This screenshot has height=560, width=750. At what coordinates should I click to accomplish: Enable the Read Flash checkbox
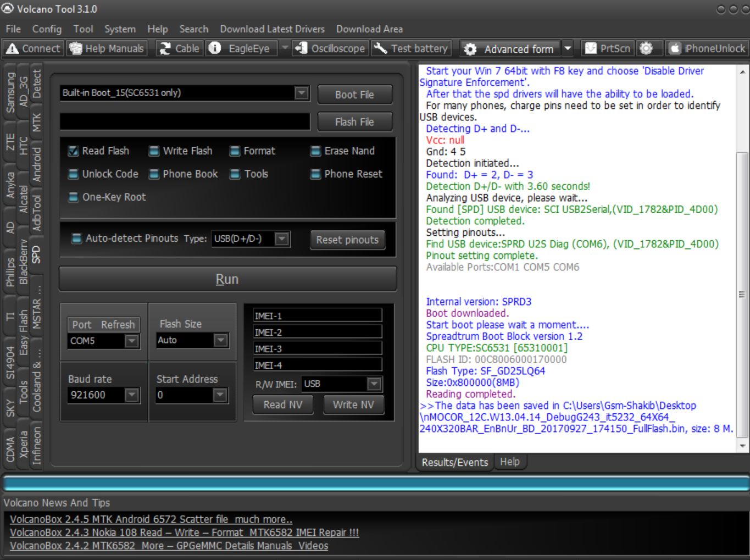pos(73,151)
